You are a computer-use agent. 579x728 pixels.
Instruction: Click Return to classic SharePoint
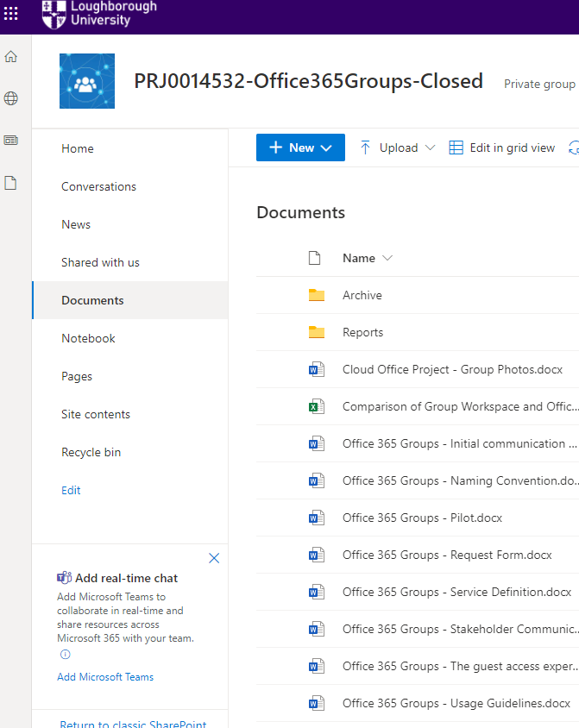tap(132, 724)
